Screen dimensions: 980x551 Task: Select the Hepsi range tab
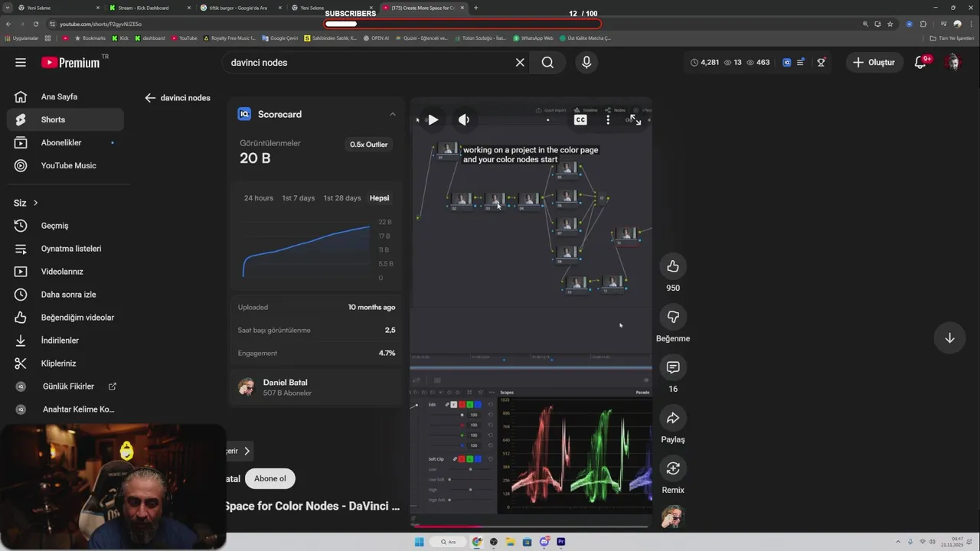point(379,198)
